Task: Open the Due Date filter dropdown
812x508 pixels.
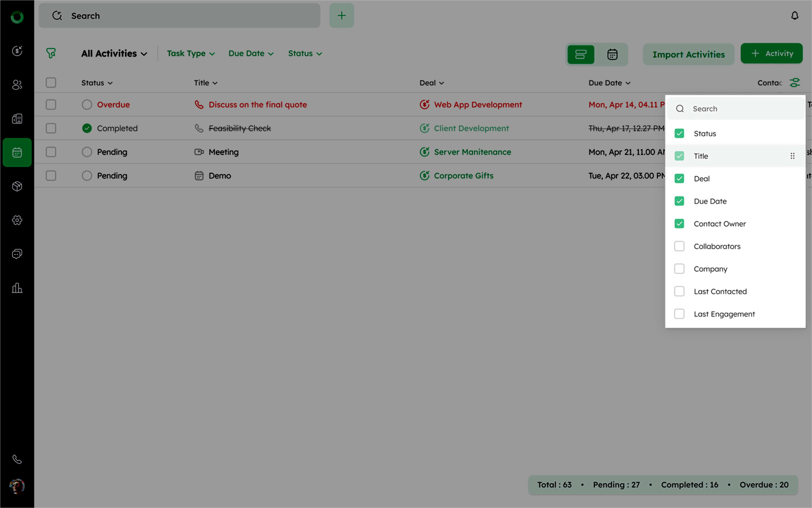Action: click(x=251, y=53)
